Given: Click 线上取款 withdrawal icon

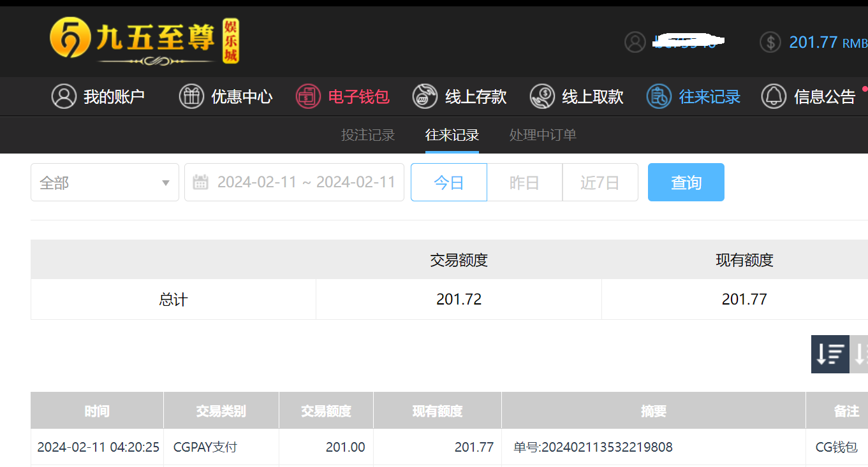Looking at the screenshot, I should pyautogui.click(x=542, y=97).
